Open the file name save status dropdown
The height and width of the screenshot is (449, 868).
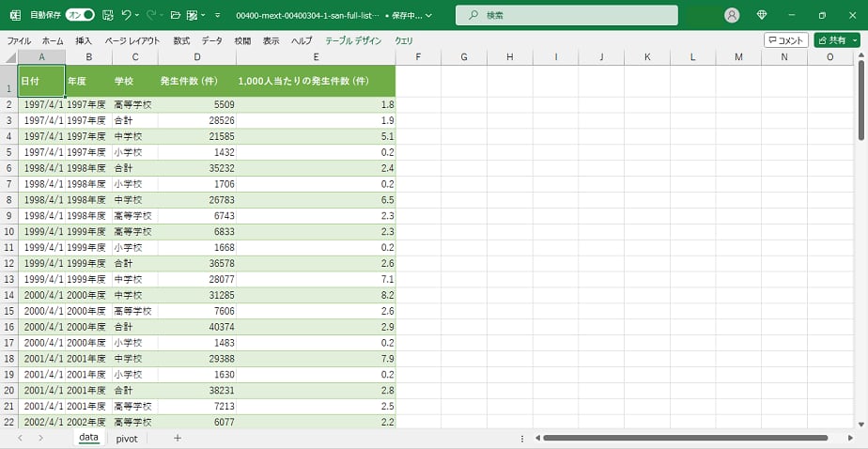pyautogui.click(x=428, y=15)
